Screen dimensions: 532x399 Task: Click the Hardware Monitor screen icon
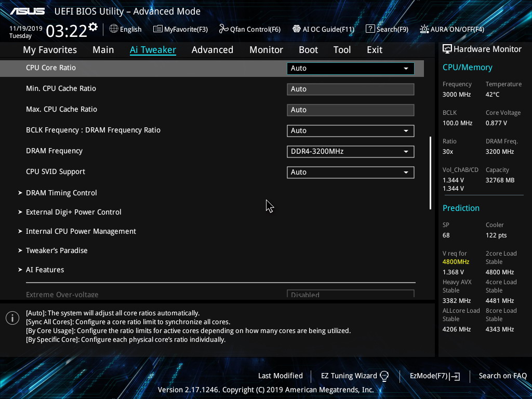(x=447, y=49)
